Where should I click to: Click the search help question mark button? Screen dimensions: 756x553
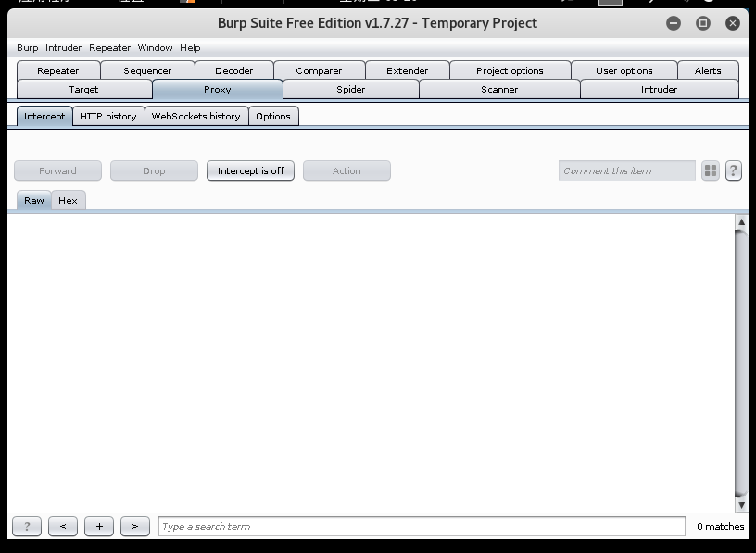pyautogui.click(x=27, y=526)
